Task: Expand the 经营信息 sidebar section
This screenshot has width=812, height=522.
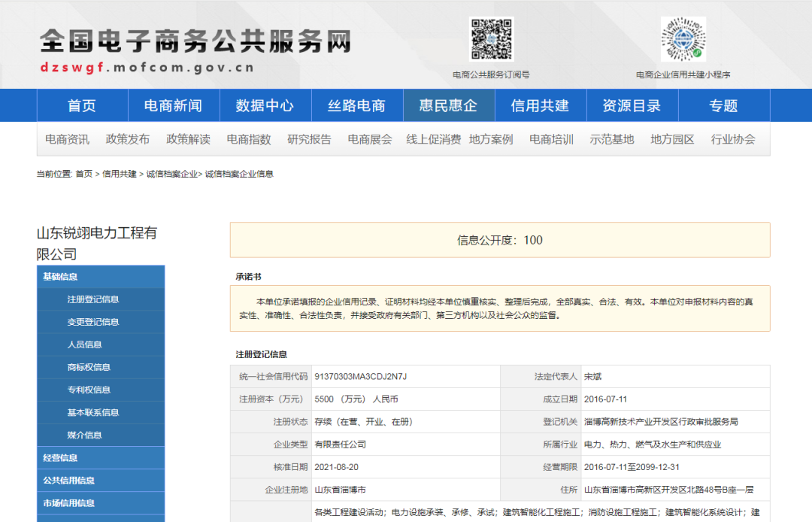Action: (x=60, y=457)
